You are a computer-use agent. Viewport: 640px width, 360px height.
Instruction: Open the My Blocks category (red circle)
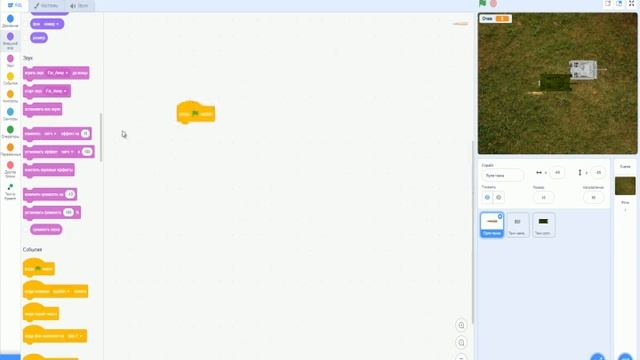10,169
